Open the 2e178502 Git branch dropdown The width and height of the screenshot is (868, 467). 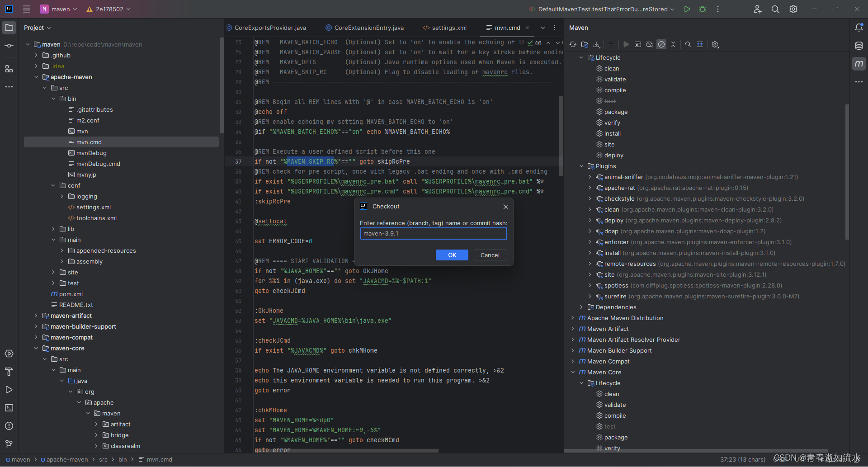(108, 9)
